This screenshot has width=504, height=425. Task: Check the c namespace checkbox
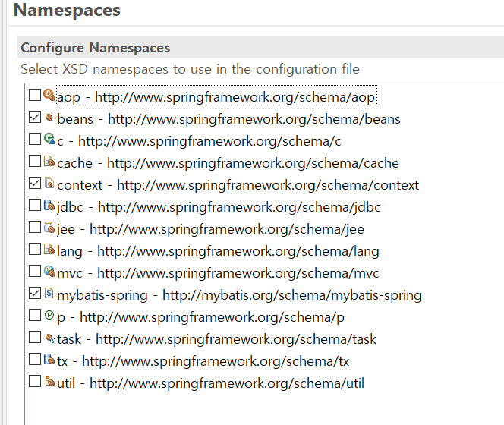point(35,139)
